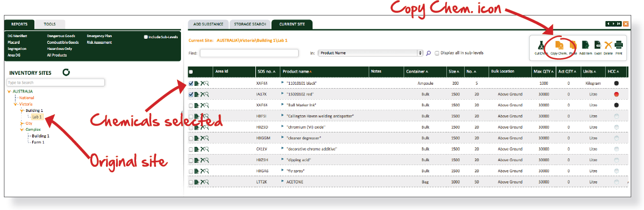Open the DG Manifest report
Viewport: 644px width, 210px height.
click(17, 37)
